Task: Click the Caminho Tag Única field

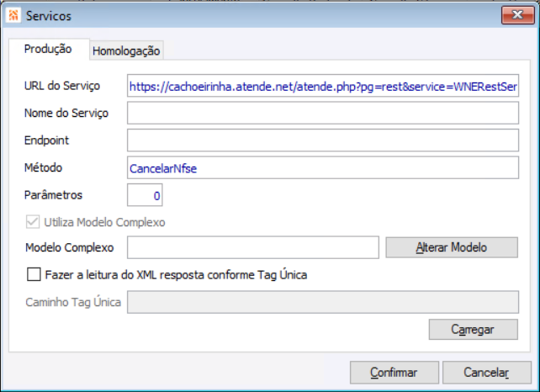Action: pos(321,301)
